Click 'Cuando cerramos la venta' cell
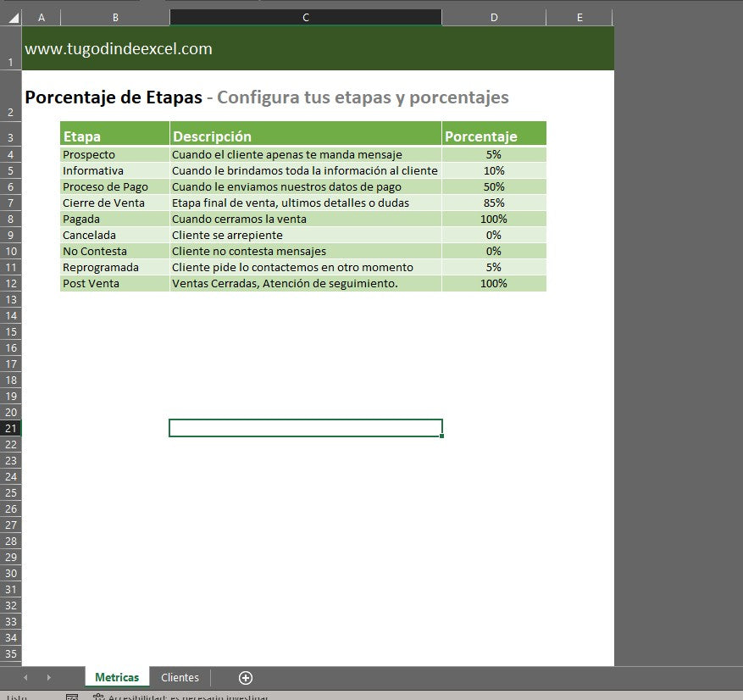 (306, 219)
